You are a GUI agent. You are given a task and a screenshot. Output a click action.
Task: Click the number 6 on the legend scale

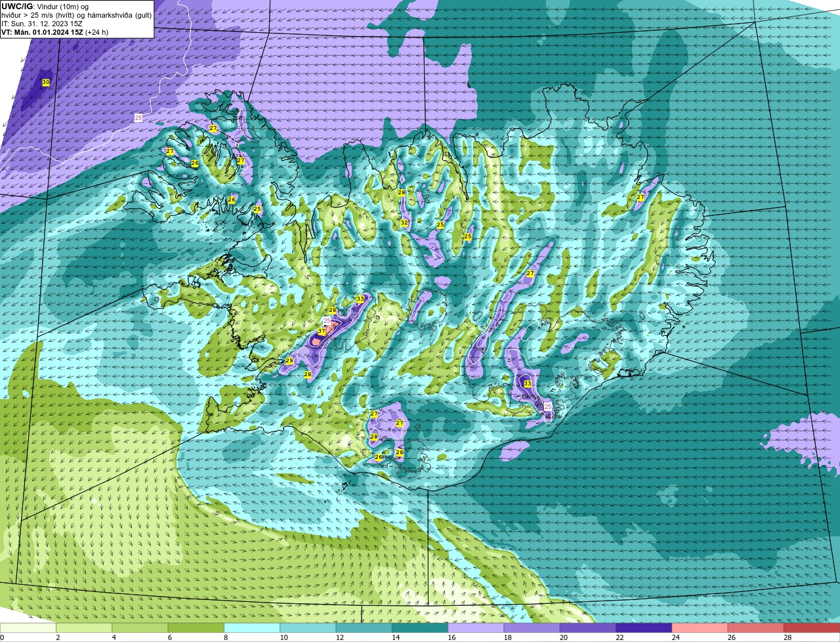tap(169, 637)
